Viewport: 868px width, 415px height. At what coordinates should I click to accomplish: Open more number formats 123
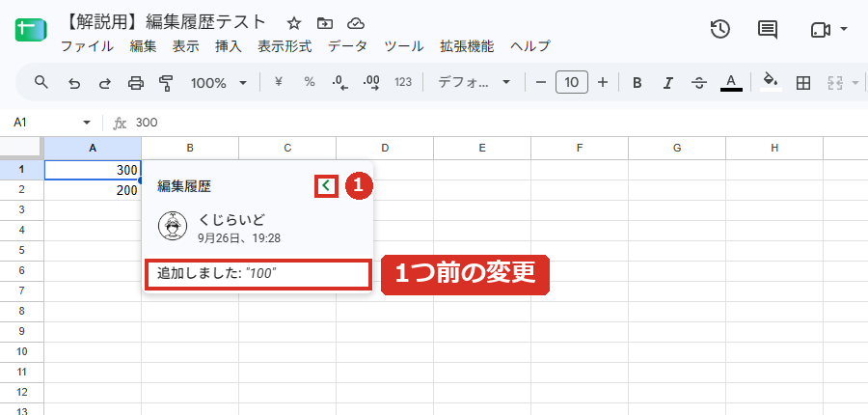(403, 83)
